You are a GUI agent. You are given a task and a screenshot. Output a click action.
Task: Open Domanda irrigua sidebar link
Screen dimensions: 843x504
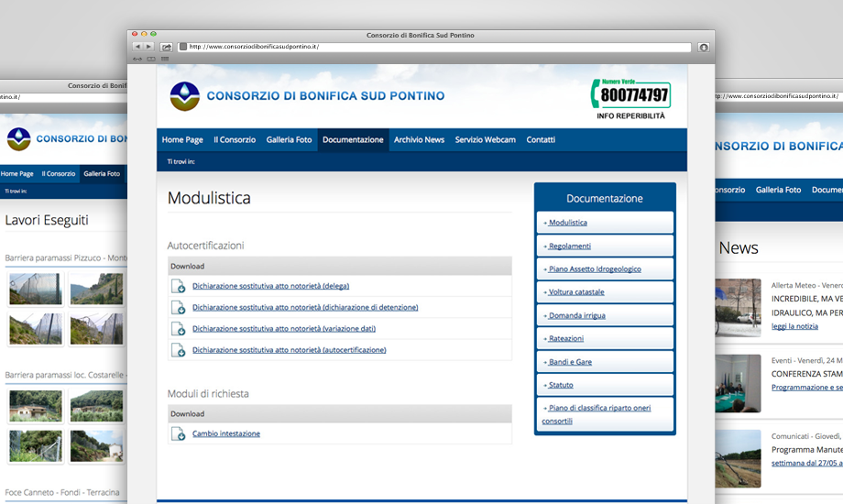point(605,315)
